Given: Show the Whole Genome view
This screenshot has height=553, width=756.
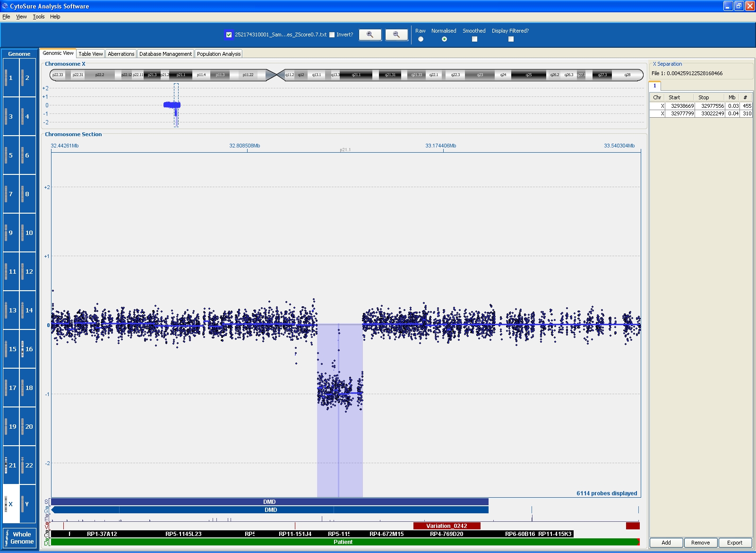Looking at the screenshot, I should (19, 538).
